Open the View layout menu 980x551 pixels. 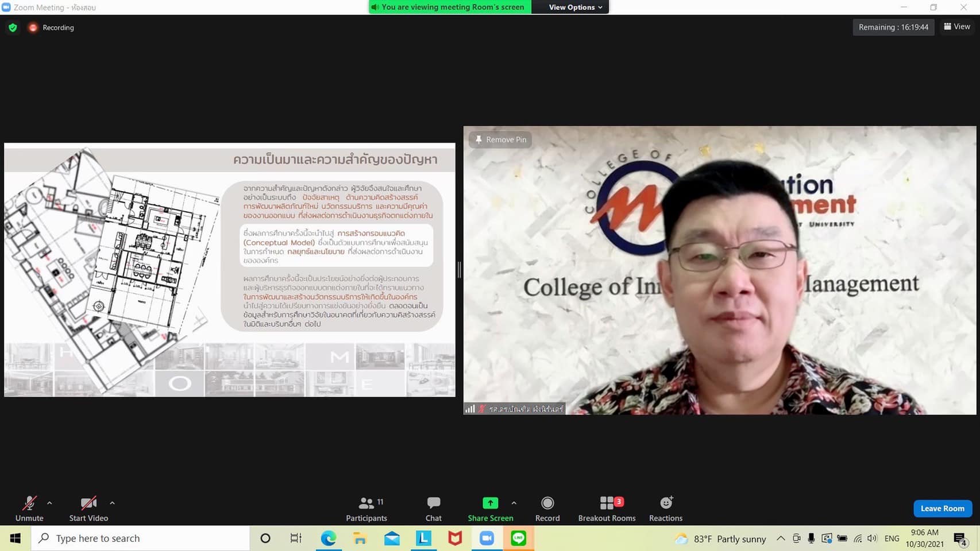(957, 26)
